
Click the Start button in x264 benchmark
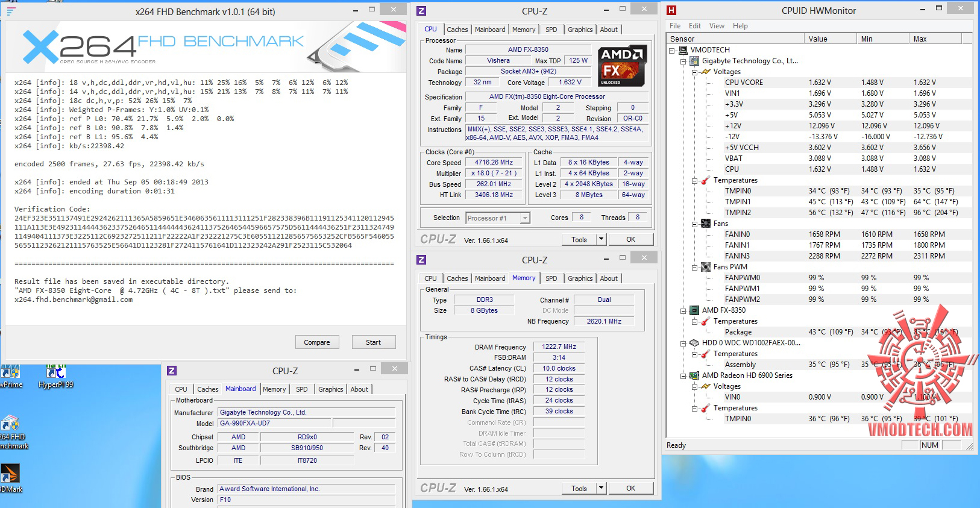point(374,342)
